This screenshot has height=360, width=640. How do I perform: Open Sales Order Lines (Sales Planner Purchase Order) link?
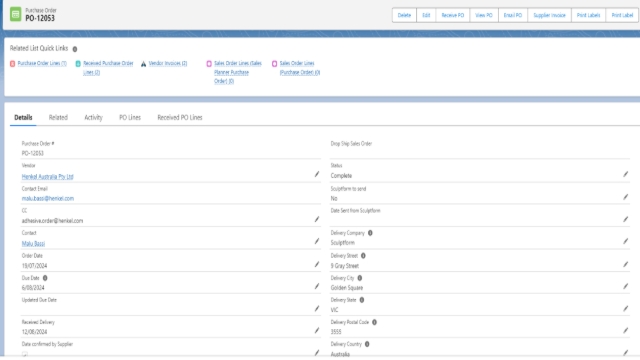[x=238, y=72]
